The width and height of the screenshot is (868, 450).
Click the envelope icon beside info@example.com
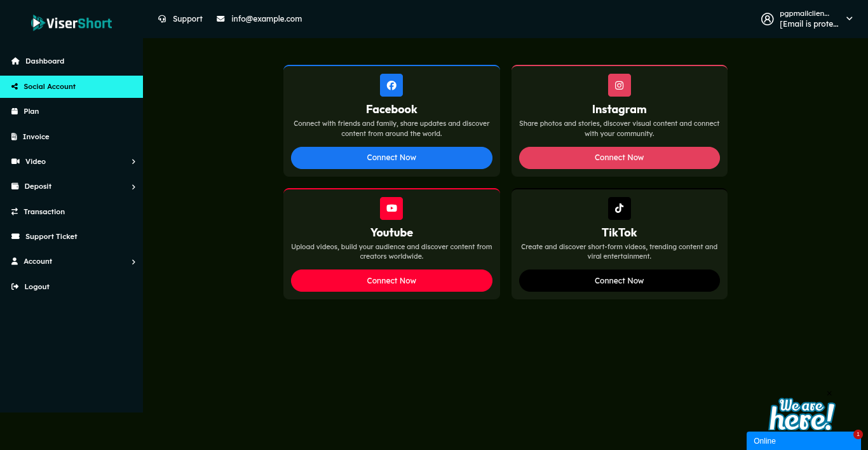tap(220, 19)
